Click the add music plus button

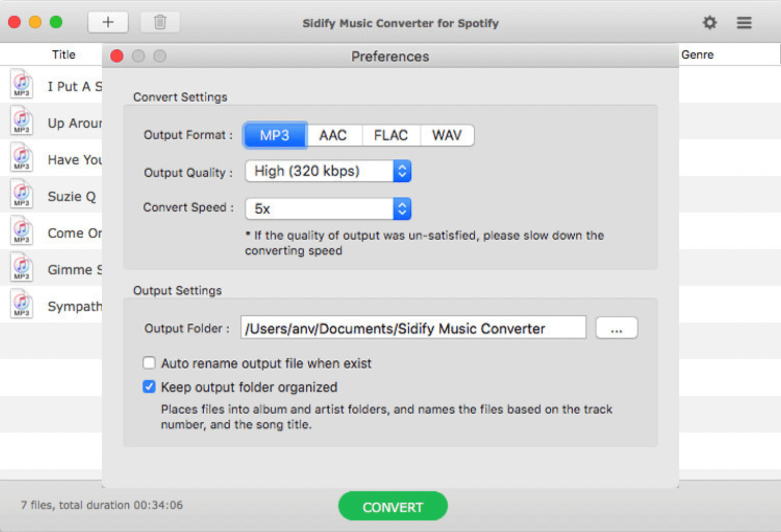108,22
